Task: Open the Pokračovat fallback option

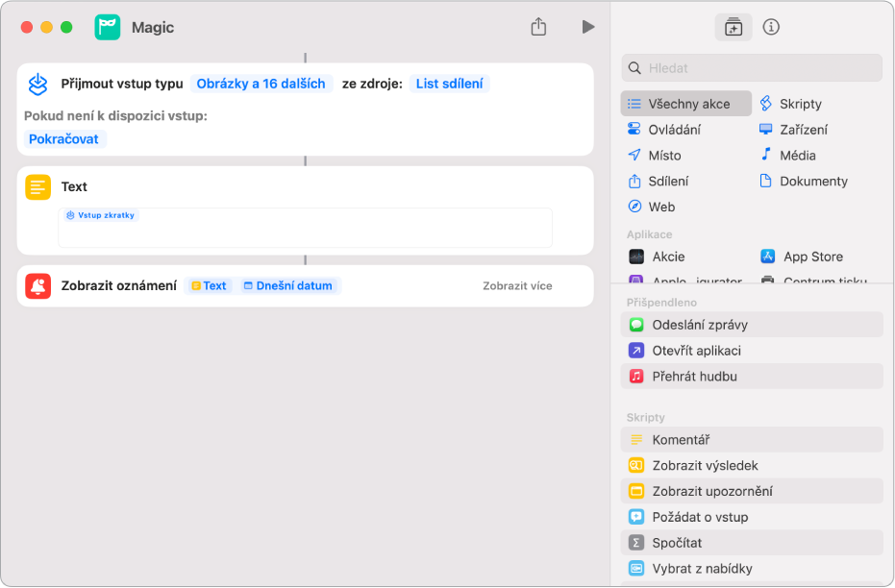Action: point(63,139)
